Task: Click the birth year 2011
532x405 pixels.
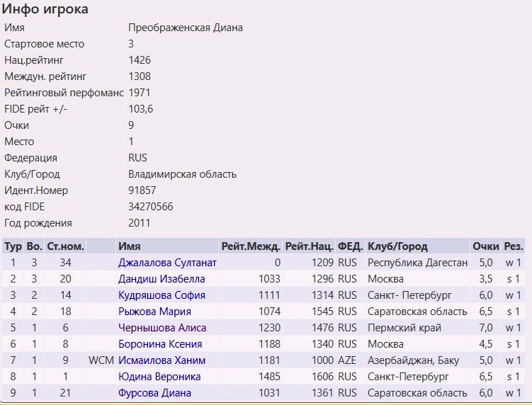Action: tap(139, 223)
